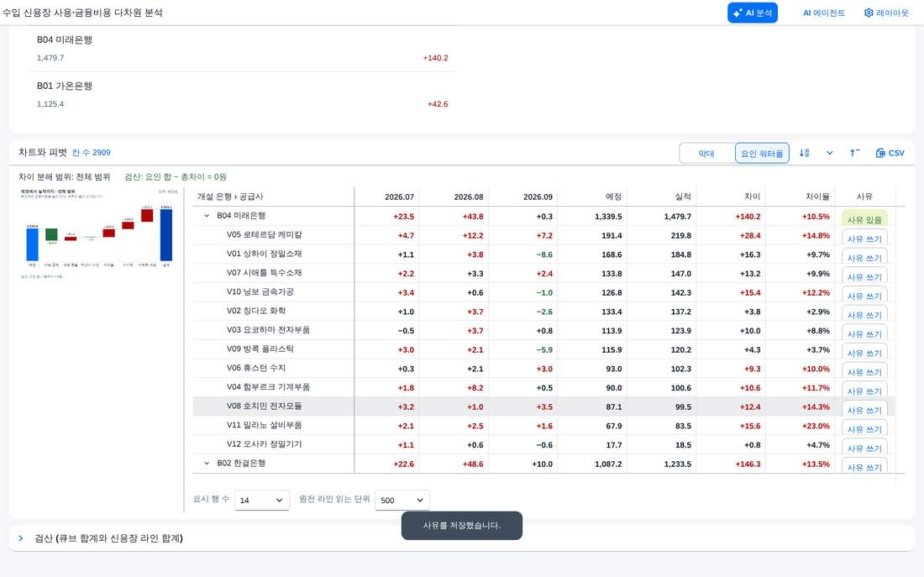Viewport: 924px width, 577px height.
Task: Click 사유 있음 for B04 미래은행
Action: pos(864,218)
